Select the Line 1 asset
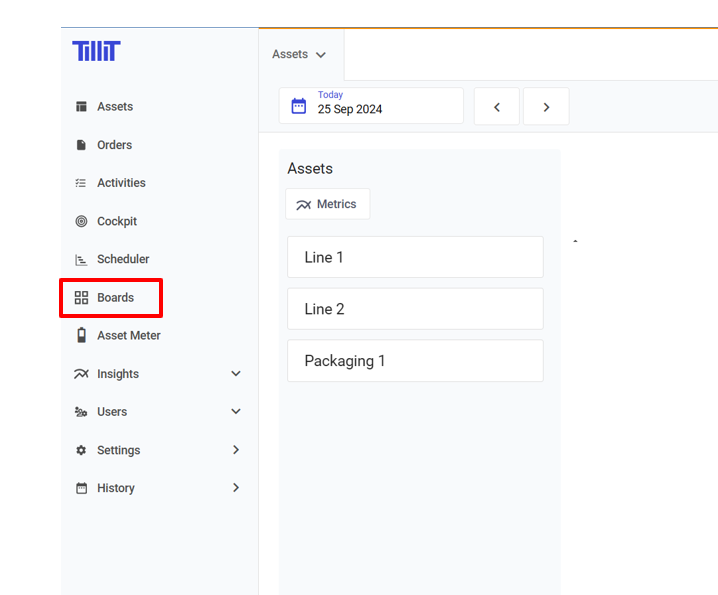Viewport: 718px width, 595px height. coord(415,257)
